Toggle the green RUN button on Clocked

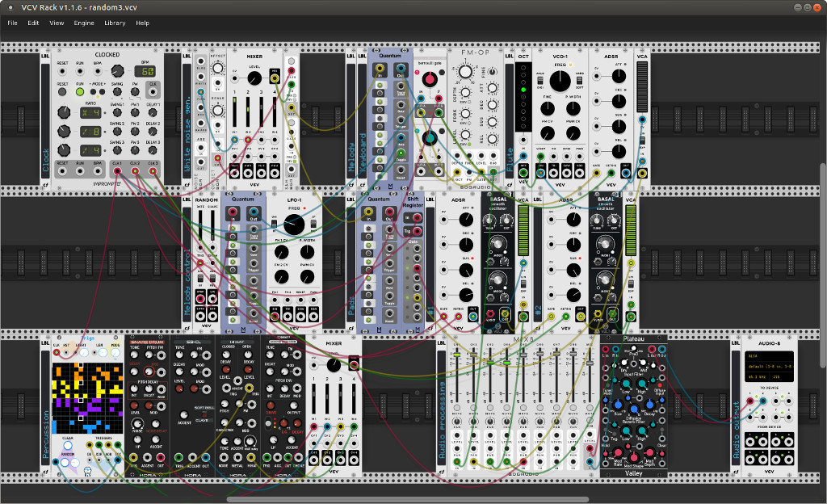coord(80,92)
